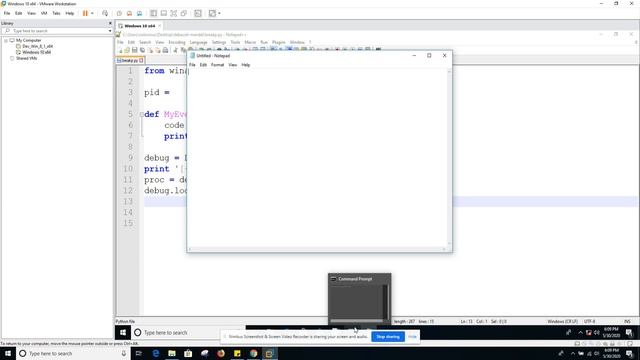Click Notepad++ open file toolbar icon
The width and height of the screenshot is (640, 360).
click(127, 50)
